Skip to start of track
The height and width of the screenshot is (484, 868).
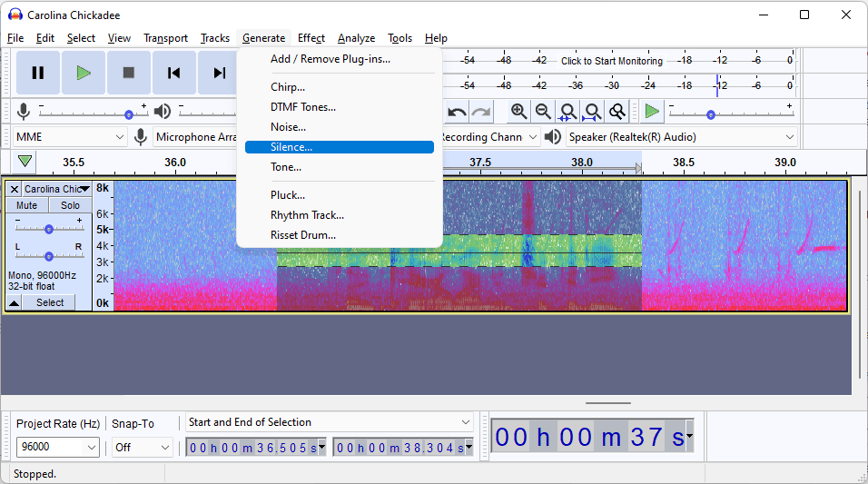tap(173, 73)
